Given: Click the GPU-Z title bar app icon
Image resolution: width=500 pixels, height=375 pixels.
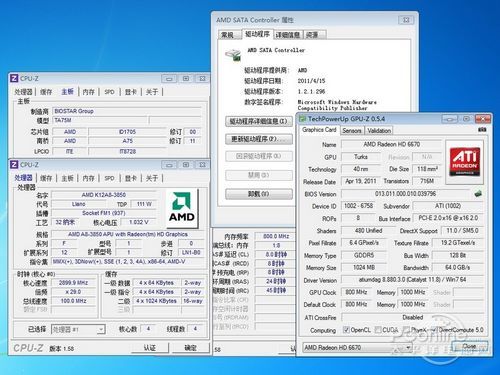Looking at the screenshot, I should click(x=302, y=119).
